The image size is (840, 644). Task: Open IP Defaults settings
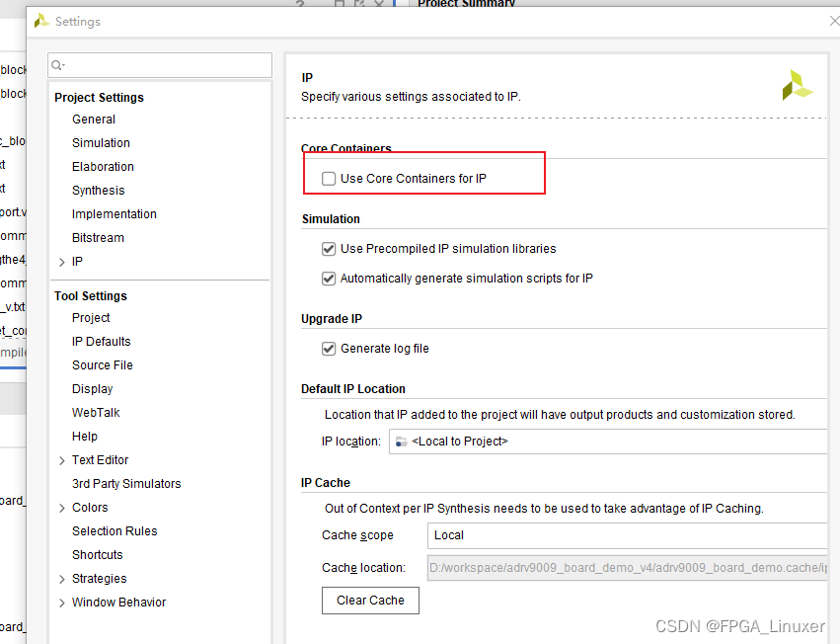click(102, 341)
